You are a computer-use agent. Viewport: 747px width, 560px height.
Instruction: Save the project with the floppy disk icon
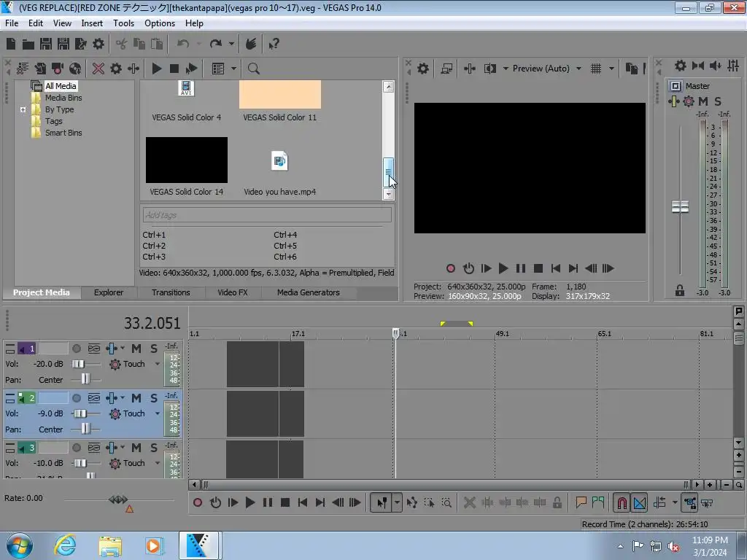click(46, 44)
